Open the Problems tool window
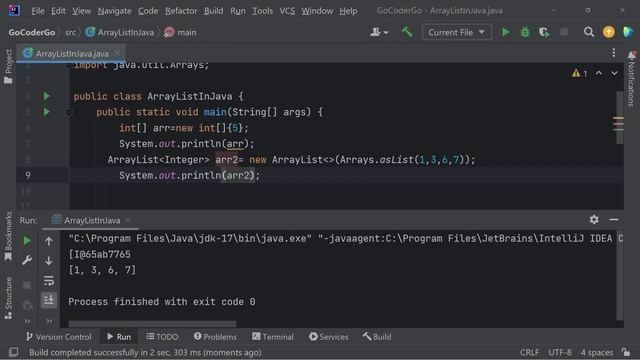Screen dimensions: 640x360 coord(215,337)
